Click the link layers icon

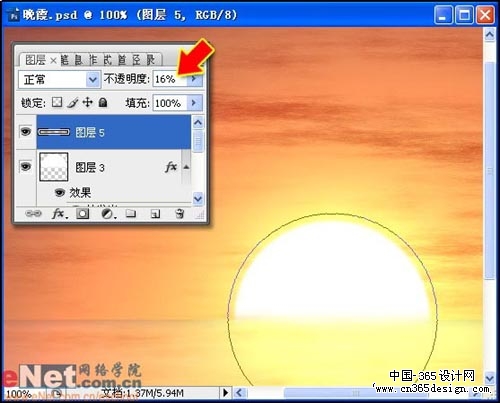pyautogui.click(x=33, y=213)
